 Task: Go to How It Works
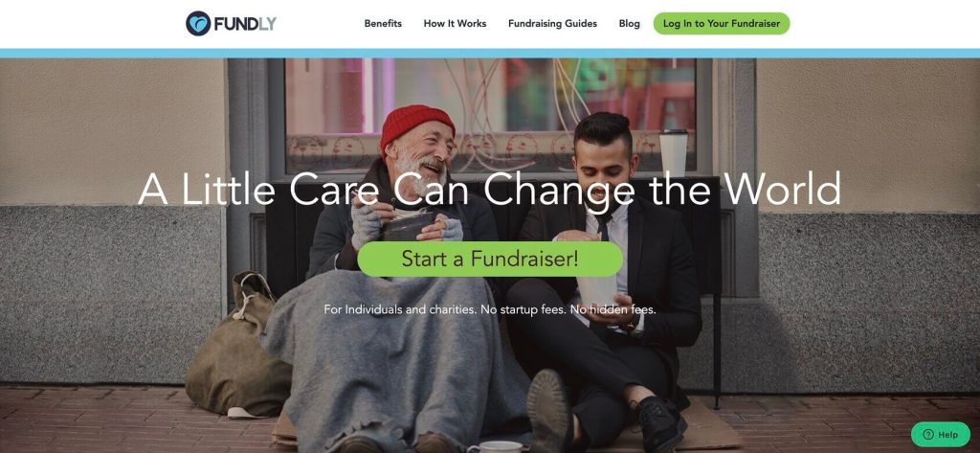(x=455, y=24)
